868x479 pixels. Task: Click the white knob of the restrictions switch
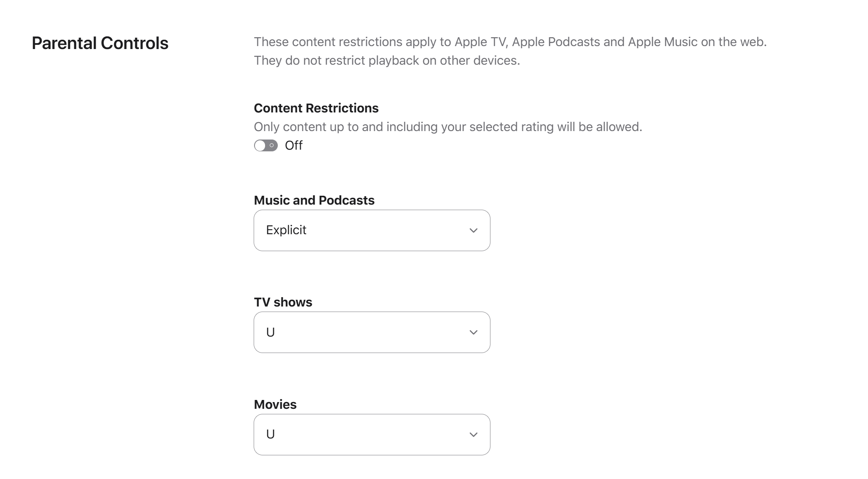260,145
